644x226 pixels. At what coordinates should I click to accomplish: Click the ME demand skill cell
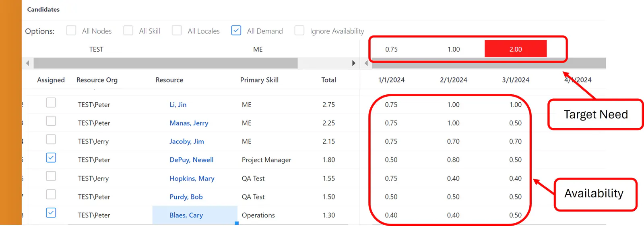coord(258,49)
